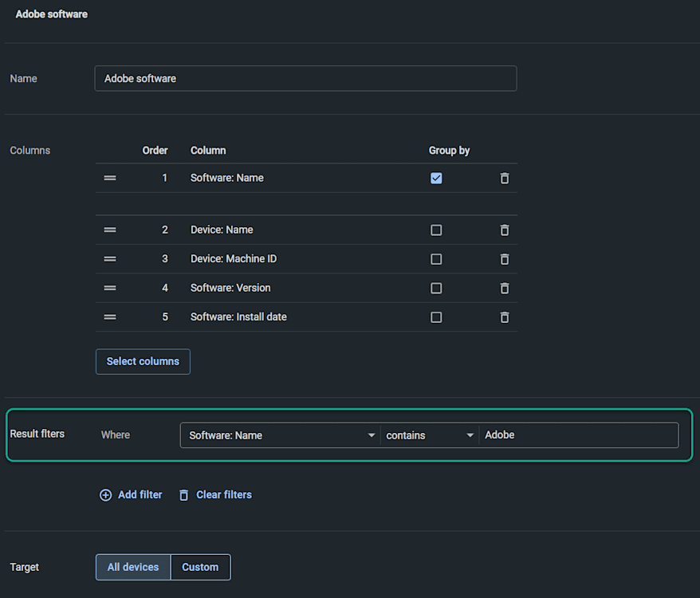Click the Name input field

click(306, 79)
